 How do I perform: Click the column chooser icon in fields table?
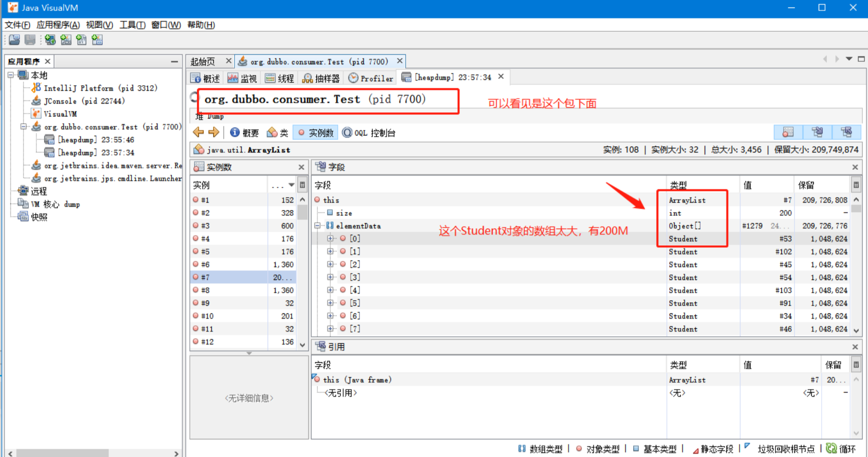pyautogui.click(x=856, y=185)
